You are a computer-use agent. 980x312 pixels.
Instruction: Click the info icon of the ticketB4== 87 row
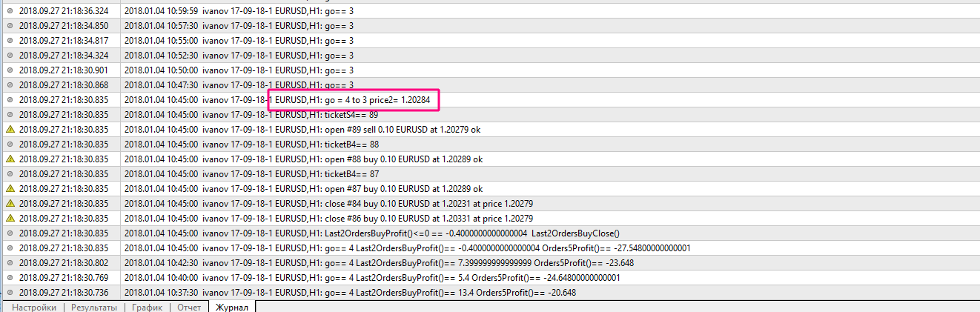coord(10,174)
